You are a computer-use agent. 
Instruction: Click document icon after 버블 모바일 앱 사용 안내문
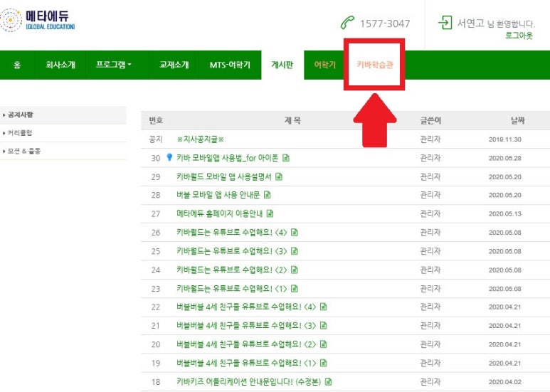coord(268,195)
